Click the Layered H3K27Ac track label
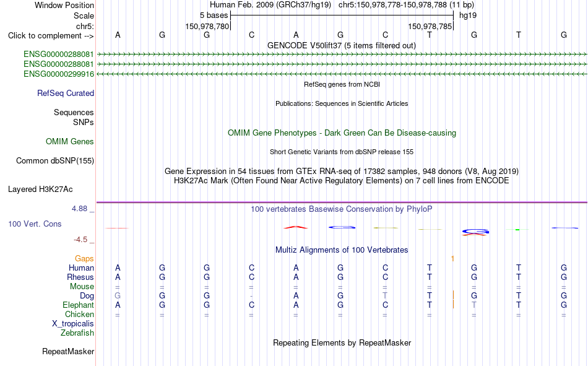 coord(40,190)
